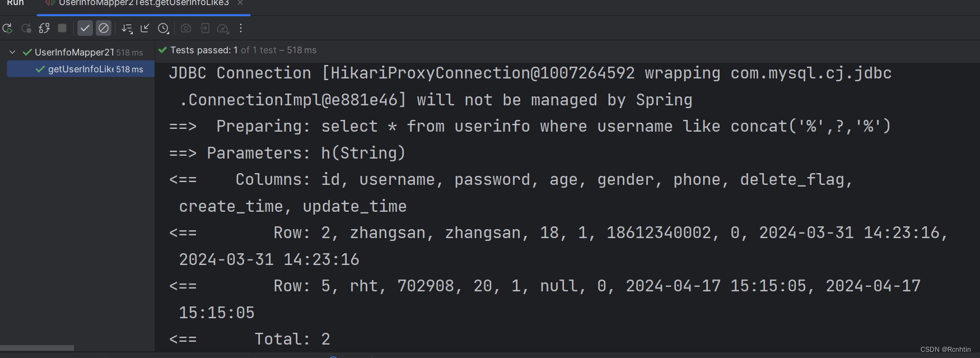Select the camera screenshot icon in the toolbar
980x358 pixels.
click(x=186, y=28)
